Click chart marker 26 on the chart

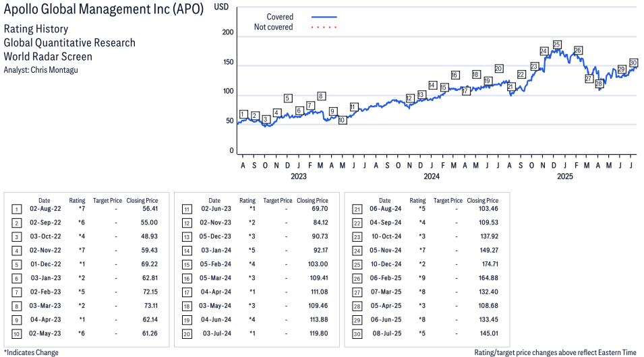[x=578, y=50]
